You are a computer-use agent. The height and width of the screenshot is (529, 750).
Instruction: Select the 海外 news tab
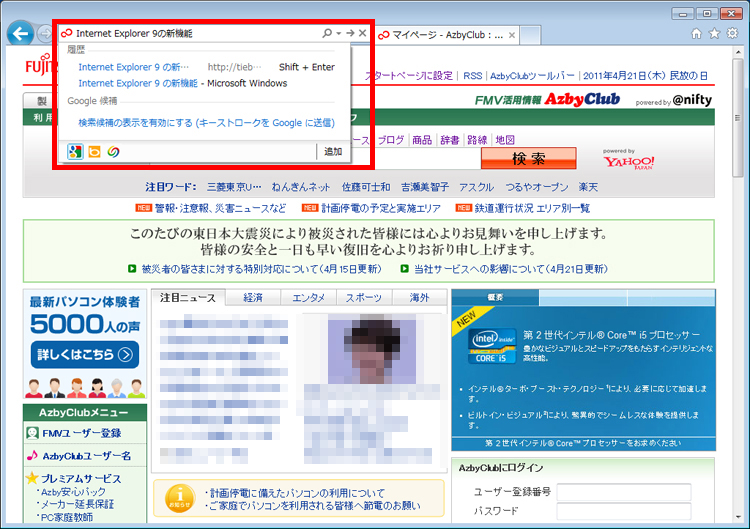point(419,298)
